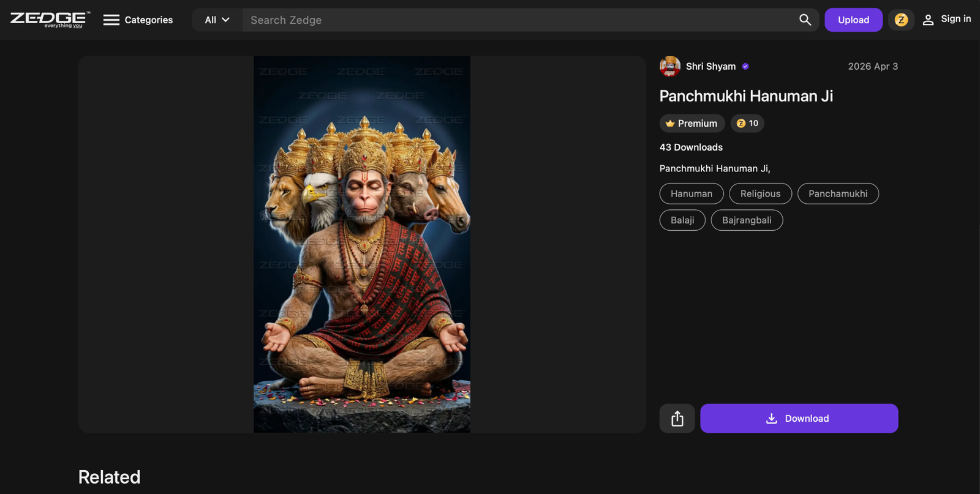Viewport: 980px width, 494px height.
Task: Open the Shri Shyam uploader name
Action: click(710, 66)
